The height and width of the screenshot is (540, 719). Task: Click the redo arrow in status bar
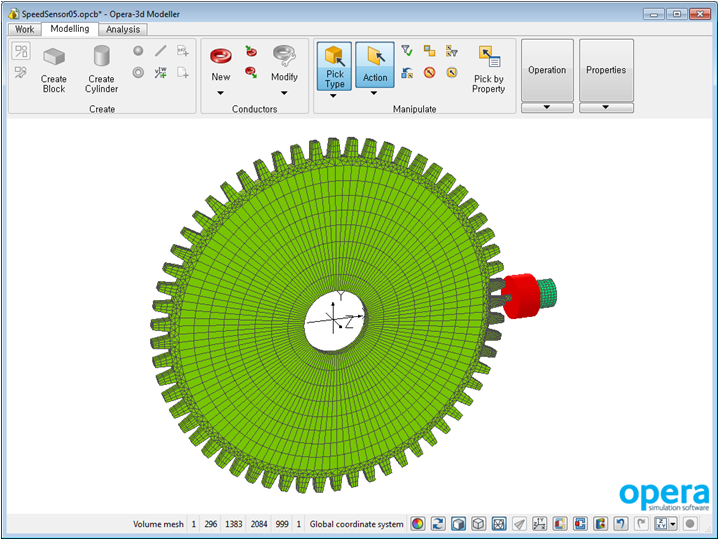(641, 524)
